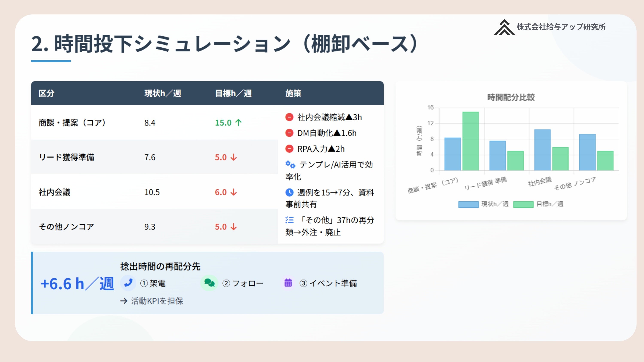Click the 区分 column header

pyautogui.click(x=47, y=93)
